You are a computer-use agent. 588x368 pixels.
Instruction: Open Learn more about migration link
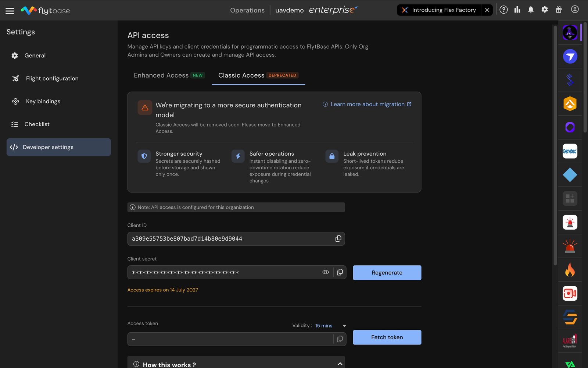coord(367,105)
